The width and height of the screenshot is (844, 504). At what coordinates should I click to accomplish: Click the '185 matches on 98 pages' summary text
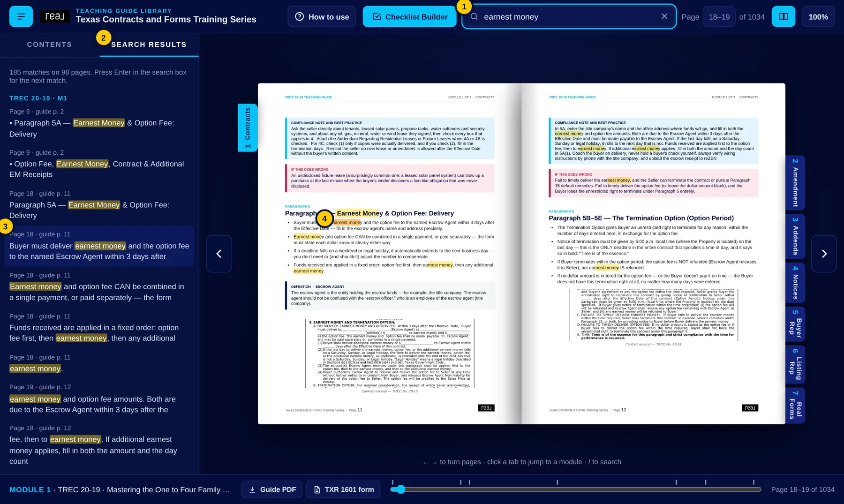[x=98, y=76]
